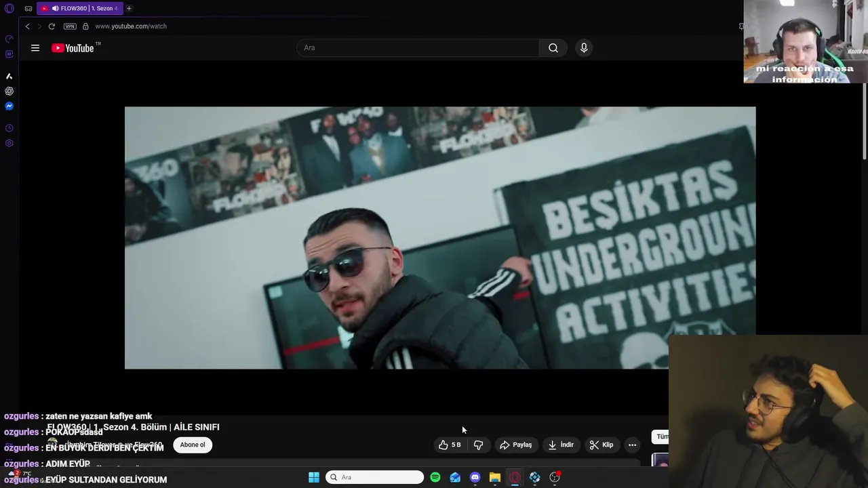
Task: Open Spotify from the taskbar
Action: pyautogui.click(x=435, y=477)
